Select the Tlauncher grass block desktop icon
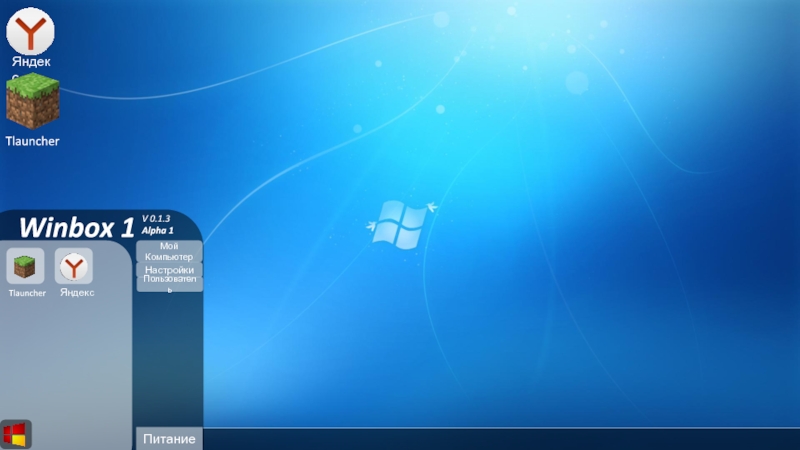The height and width of the screenshot is (450, 800). pos(33,102)
